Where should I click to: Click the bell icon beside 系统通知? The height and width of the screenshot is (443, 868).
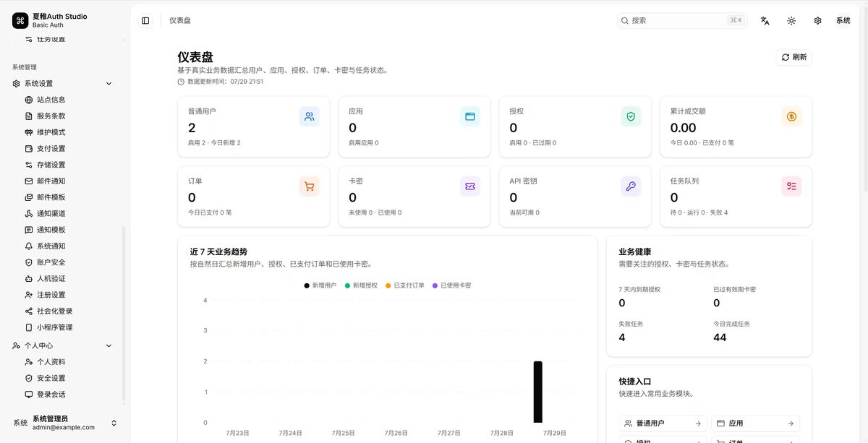coord(29,246)
